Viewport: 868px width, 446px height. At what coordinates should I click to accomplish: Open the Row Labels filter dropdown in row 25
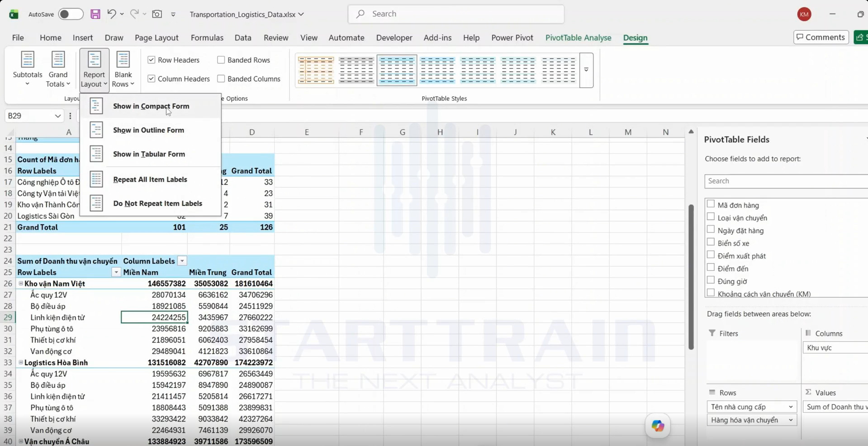point(116,272)
